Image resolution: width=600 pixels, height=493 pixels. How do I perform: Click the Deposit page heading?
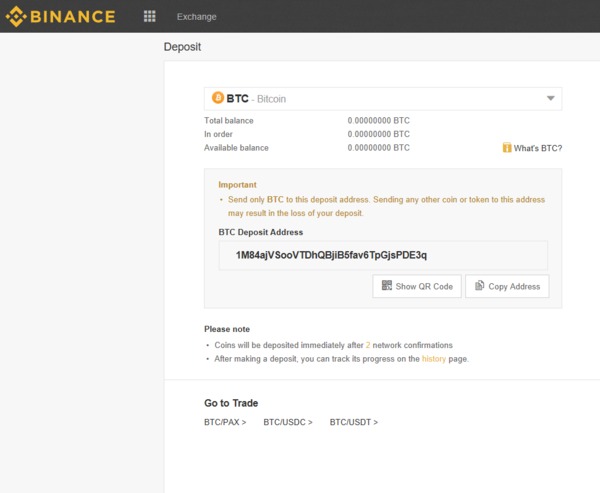(x=182, y=47)
